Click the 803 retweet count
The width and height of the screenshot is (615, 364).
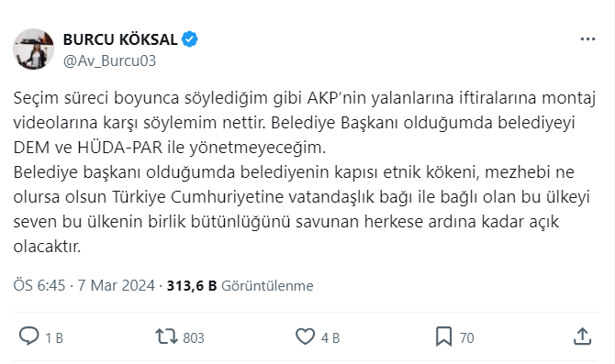pyautogui.click(x=194, y=337)
